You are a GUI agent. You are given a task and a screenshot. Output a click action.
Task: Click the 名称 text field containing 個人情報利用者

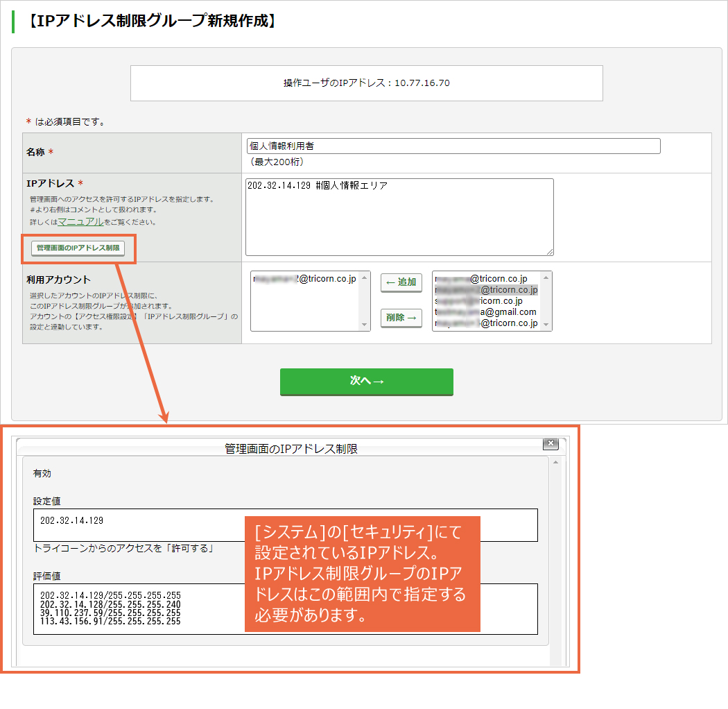[453, 146]
